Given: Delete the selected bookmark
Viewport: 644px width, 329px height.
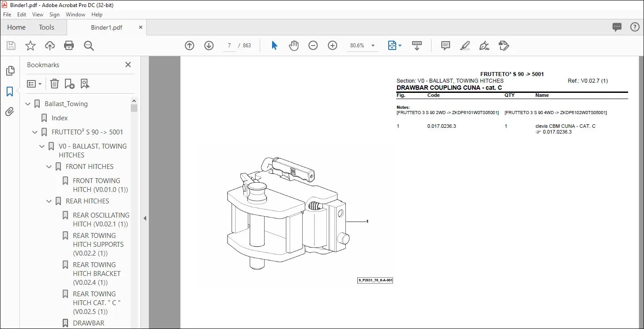Looking at the screenshot, I should pyautogui.click(x=54, y=84).
